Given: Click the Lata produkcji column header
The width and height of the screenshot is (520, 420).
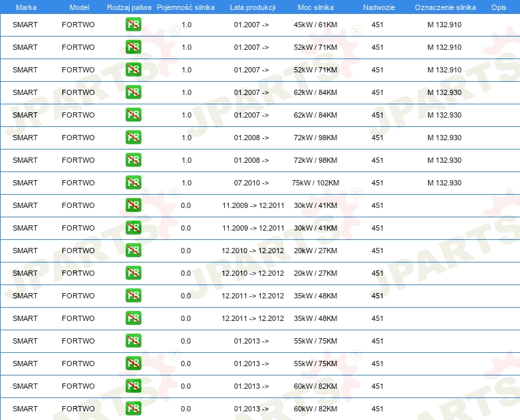Looking at the screenshot, I should 253,7.
